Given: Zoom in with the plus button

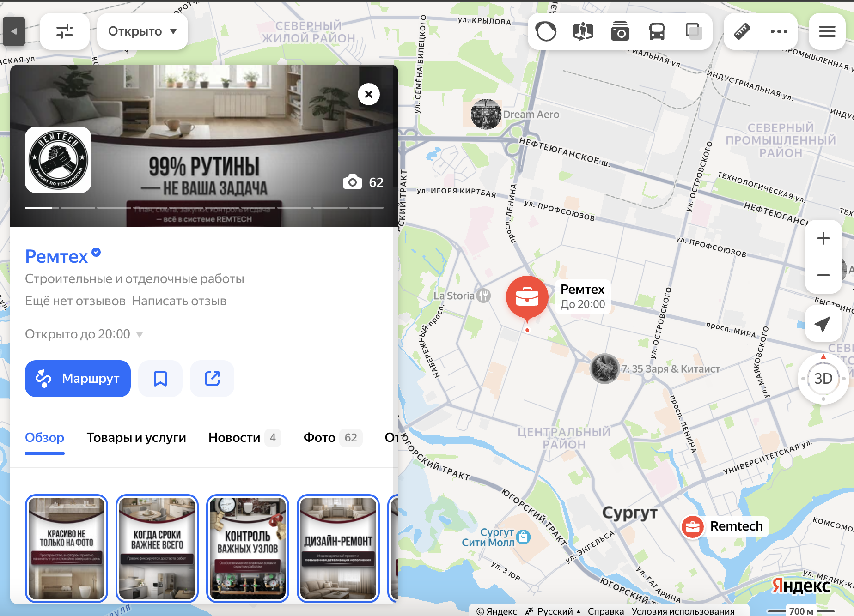Looking at the screenshot, I should [823, 238].
